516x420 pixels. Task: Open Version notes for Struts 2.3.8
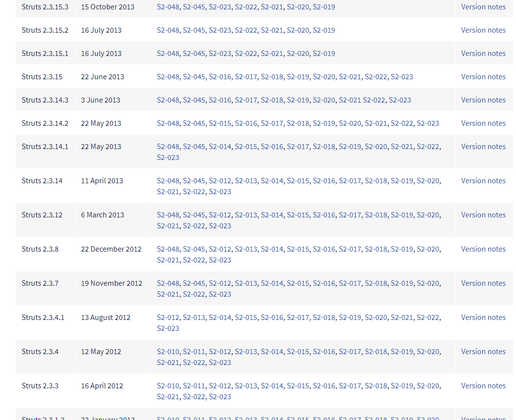point(483,249)
